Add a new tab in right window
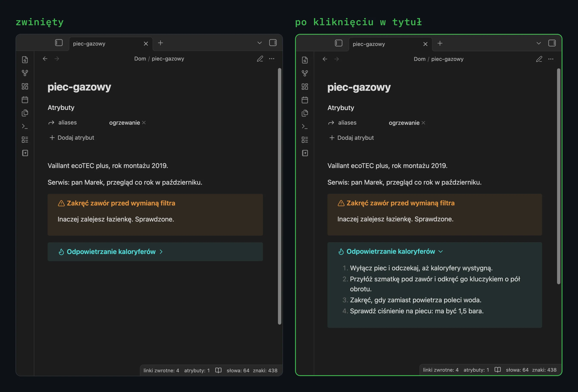578x392 pixels. [x=440, y=44]
